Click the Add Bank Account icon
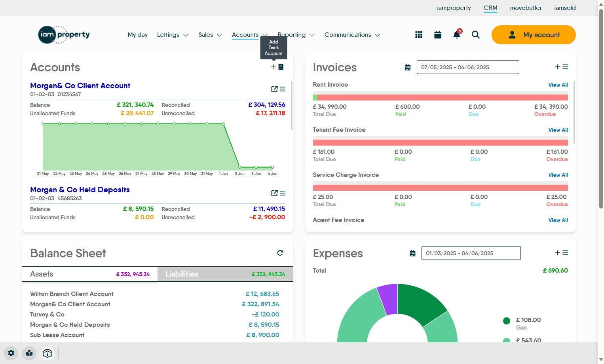This screenshot has width=604, height=364. tap(277, 67)
